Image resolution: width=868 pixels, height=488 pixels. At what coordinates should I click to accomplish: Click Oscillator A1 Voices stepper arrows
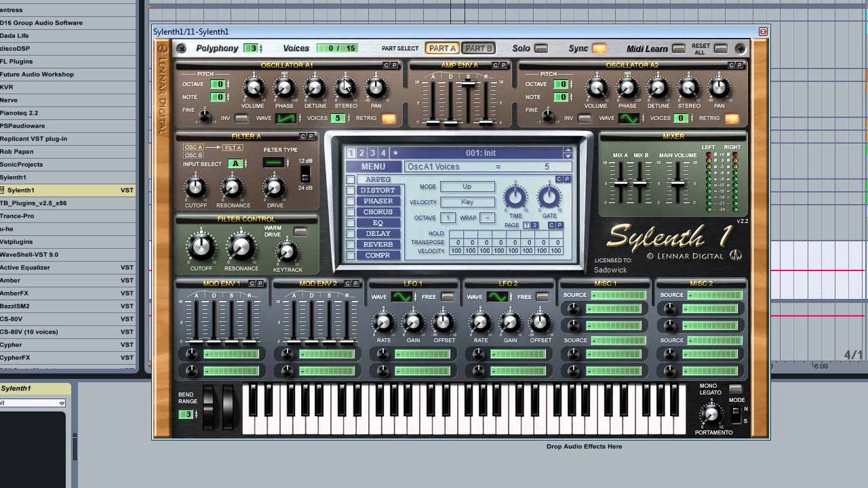click(349, 118)
